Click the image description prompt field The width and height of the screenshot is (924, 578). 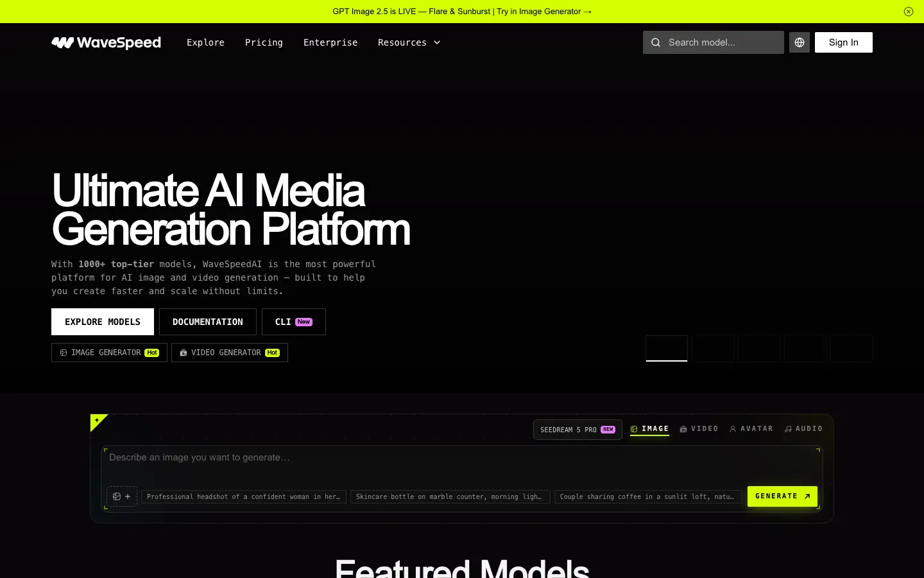[462, 464]
